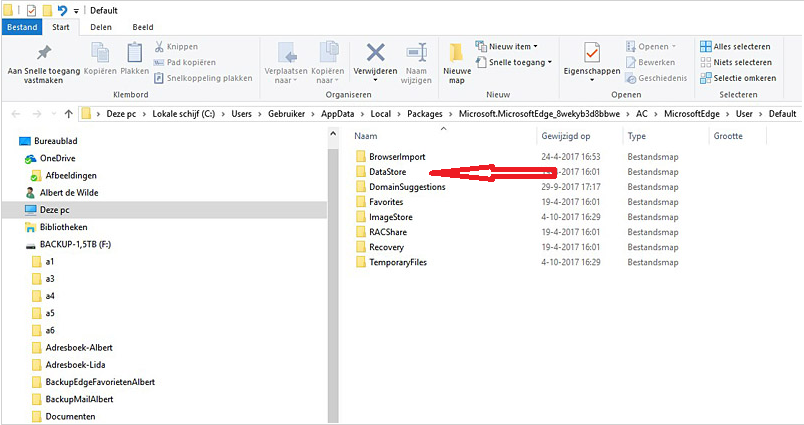Switch to the Delen ribbon tab
Image resolution: width=804 pixels, height=425 pixels.
(101, 27)
